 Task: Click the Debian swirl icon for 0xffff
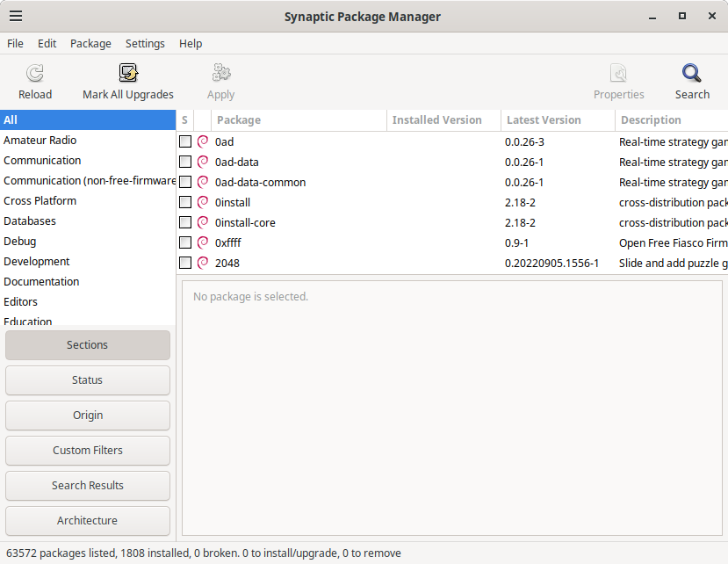203,242
